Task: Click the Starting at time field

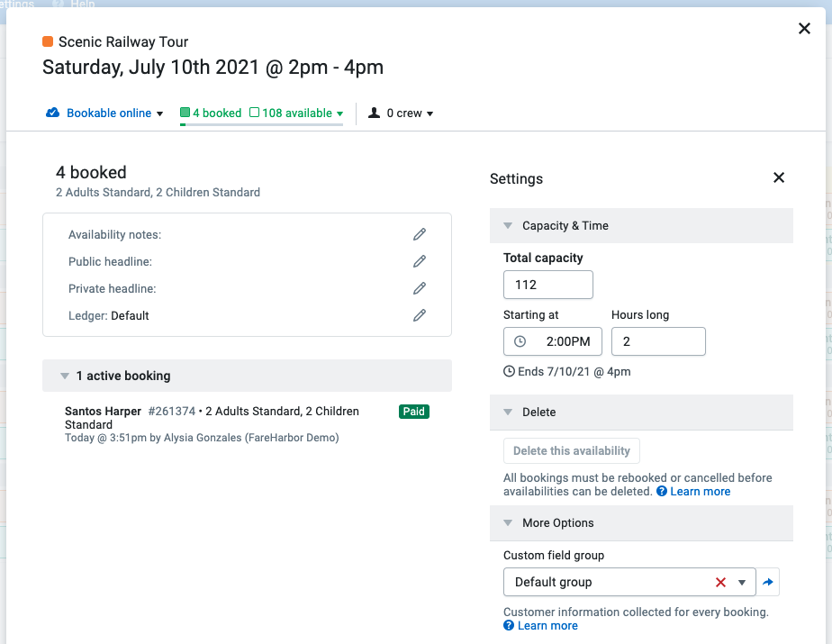Action: (x=552, y=341)
